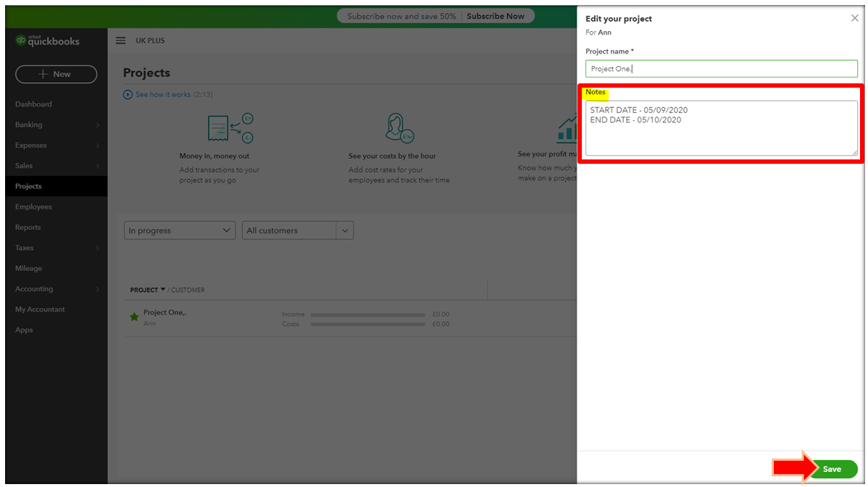The image size is (868, 487).
Task: Play the "See how it works" video icon
Action: coord(128,94)
